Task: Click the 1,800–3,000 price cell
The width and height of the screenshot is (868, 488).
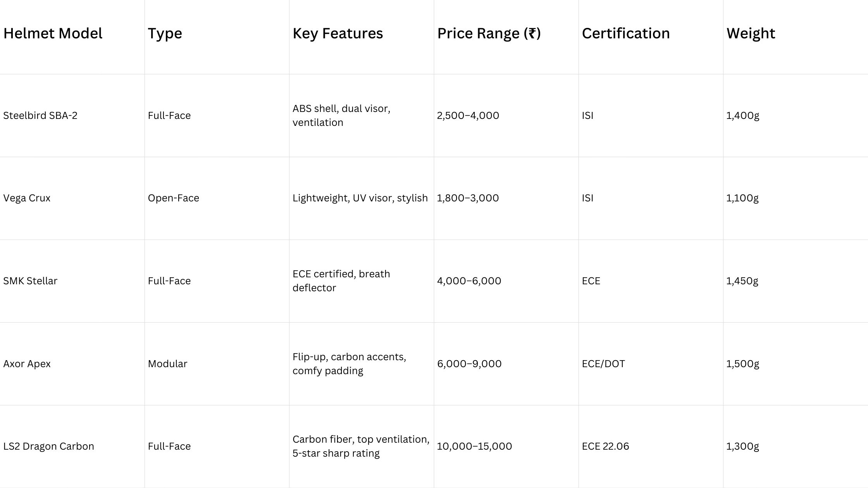Action: (x=468, y=198)
